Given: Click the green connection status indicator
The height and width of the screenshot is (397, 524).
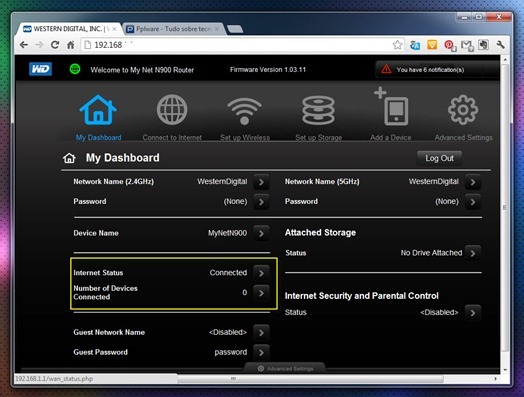Looking at the screenshot, I should (75, 69).
